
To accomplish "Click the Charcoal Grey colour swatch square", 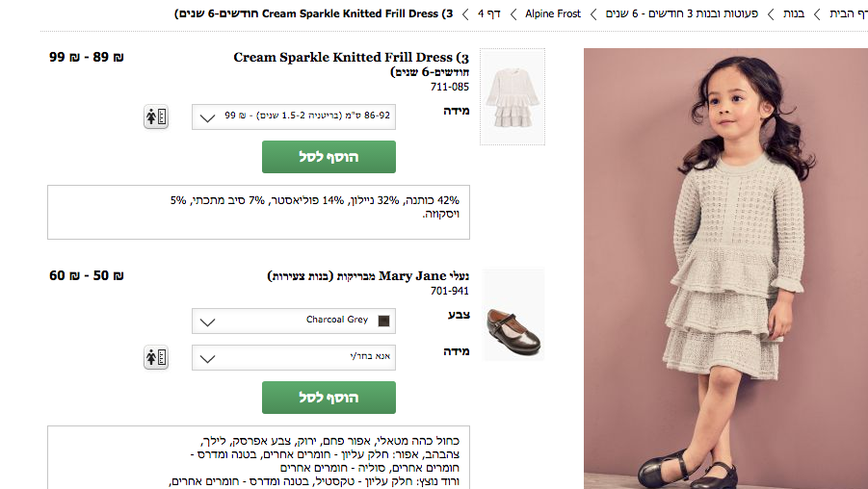I will coord(383,321).
